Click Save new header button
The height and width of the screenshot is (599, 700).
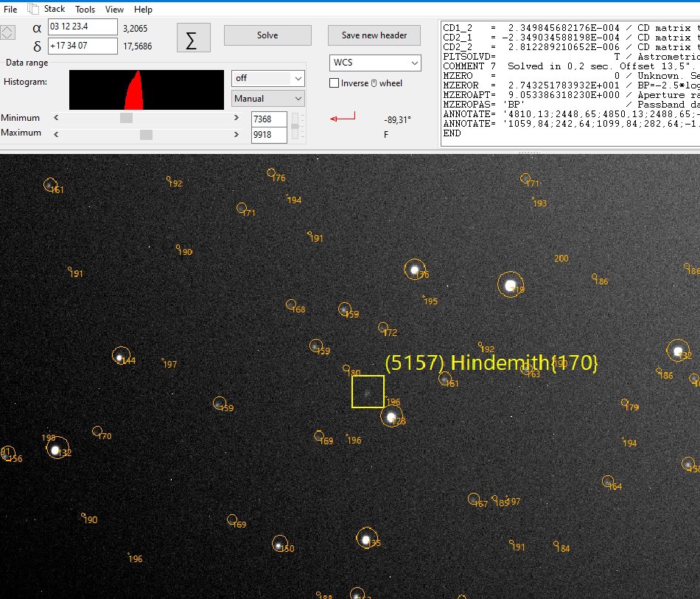374,35
